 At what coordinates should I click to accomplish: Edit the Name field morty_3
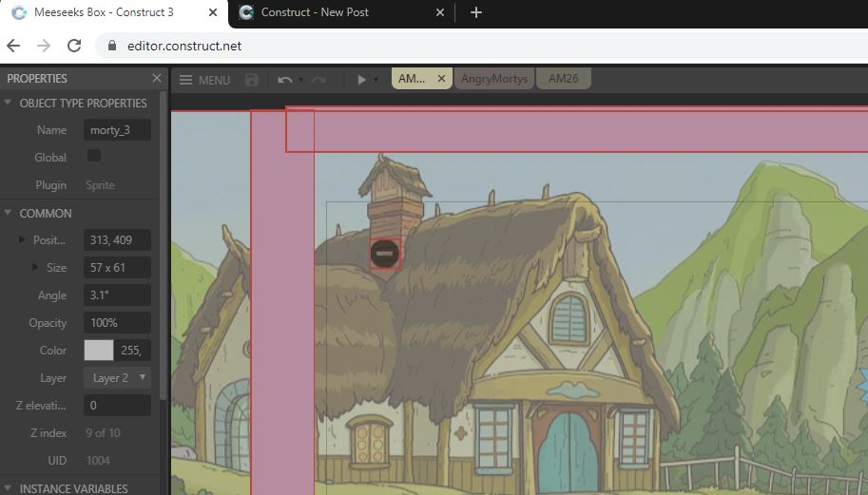tap(117, 130)
